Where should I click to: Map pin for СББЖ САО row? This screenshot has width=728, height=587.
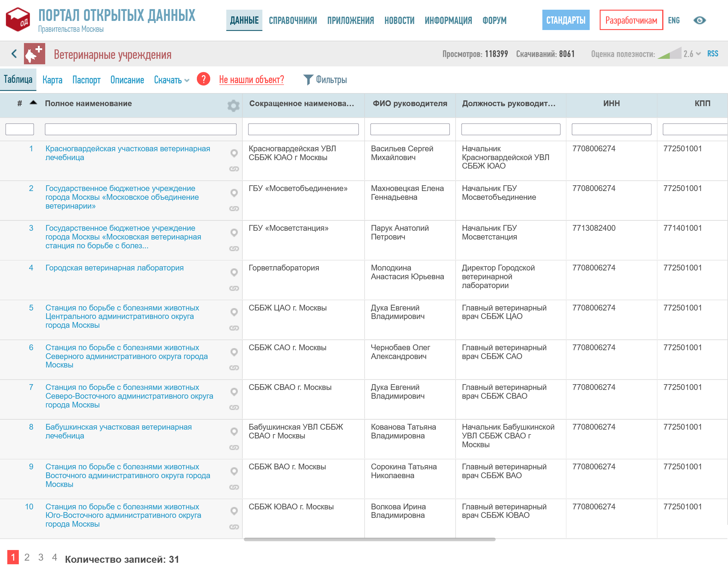click(234, 352)
